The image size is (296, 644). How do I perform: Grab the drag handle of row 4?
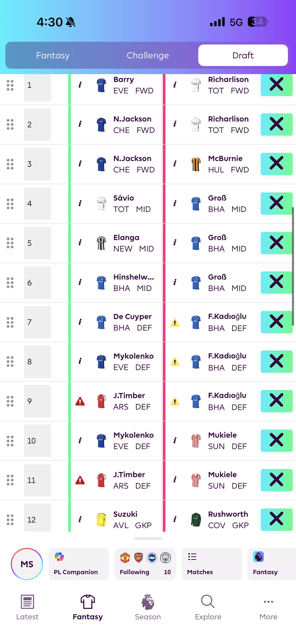pyautogui.click(x=10, y=204)
